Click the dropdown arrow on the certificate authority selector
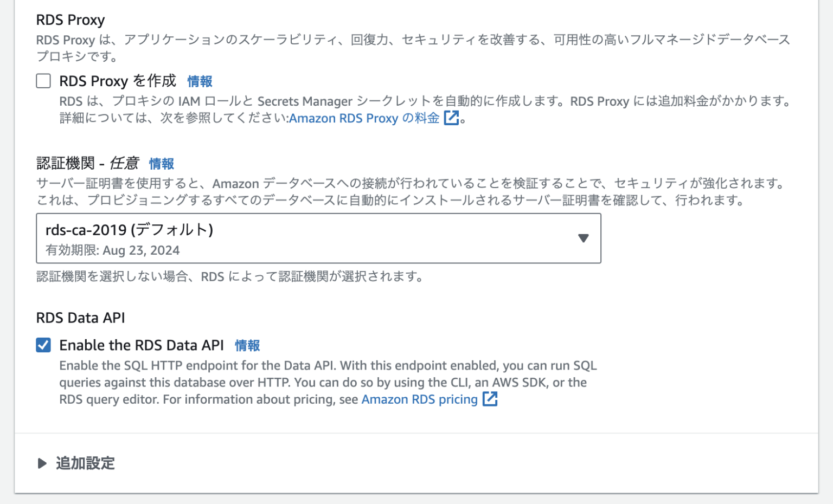This screenshot has width=833, height=504. (x=583, y=238)
